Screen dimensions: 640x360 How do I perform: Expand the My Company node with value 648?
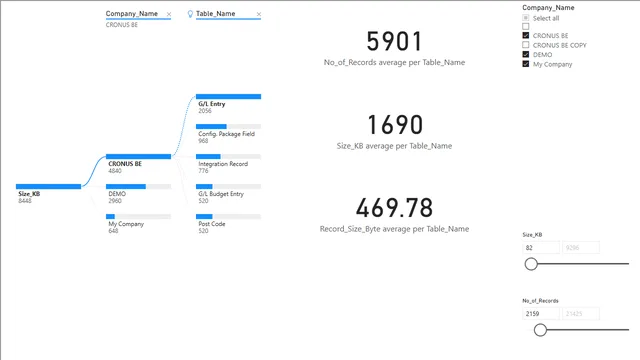tap(138, 216)
